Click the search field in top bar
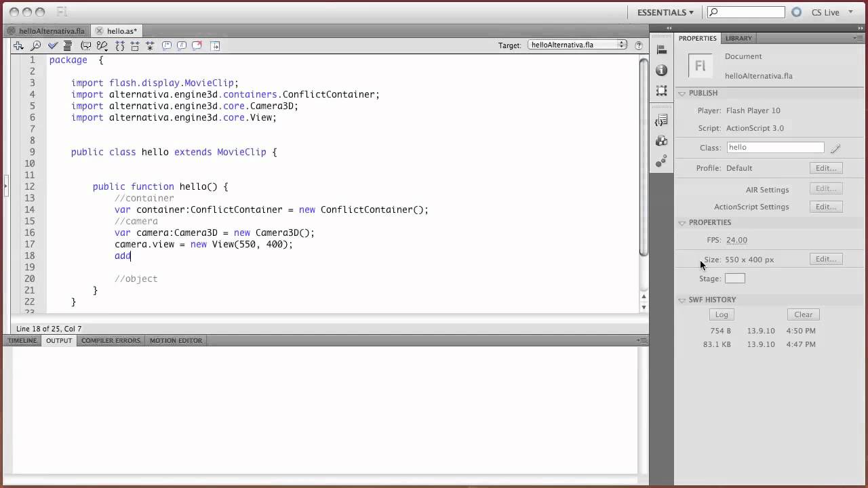Image resolution: width=868 pixels, height=488 pixels. (746, 12)
